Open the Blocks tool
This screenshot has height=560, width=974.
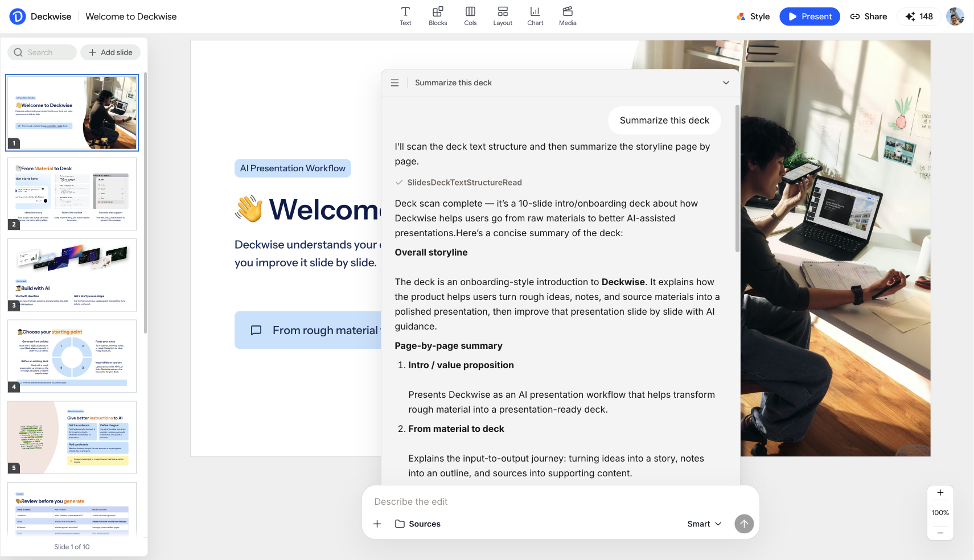point(438,16)
